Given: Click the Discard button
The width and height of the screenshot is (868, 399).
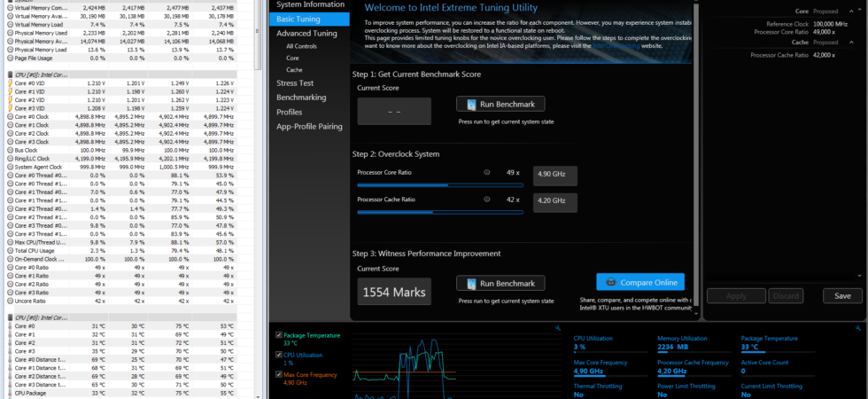Looking at the screenshot, I should (787, 296).
